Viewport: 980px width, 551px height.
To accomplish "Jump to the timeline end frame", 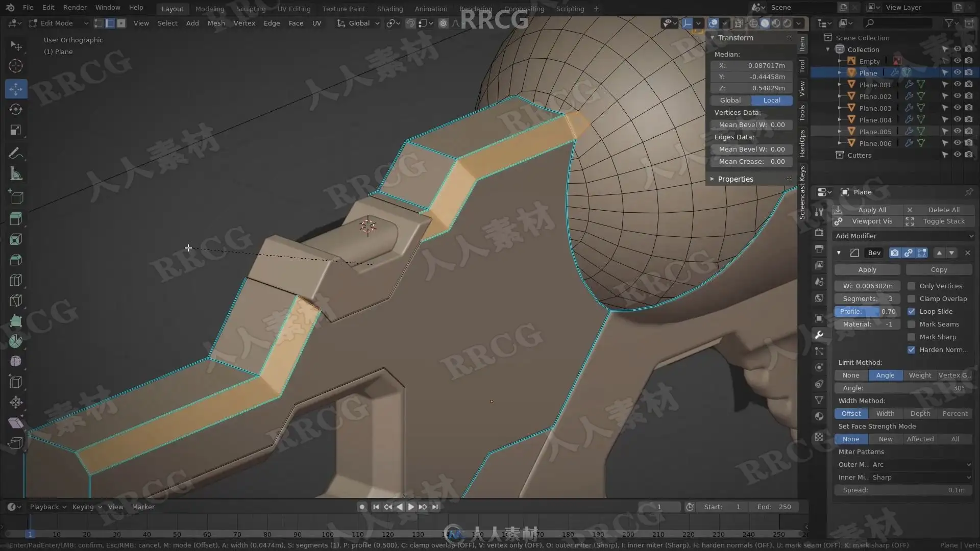I will 435,507.
